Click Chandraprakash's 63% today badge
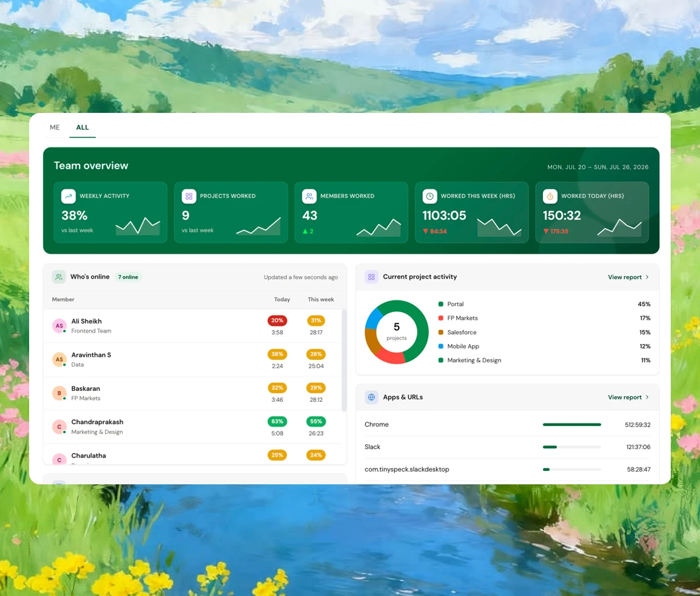 [277, 421]
